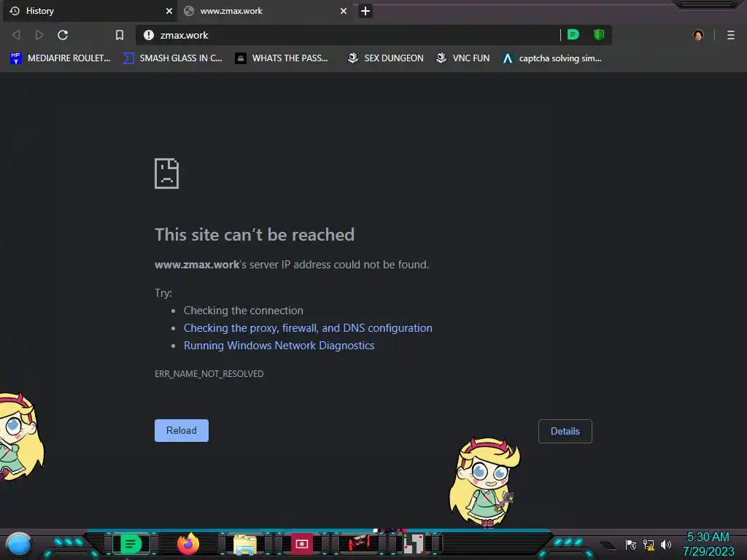
Task: Click Running Windows Network Diagnostics link
Action: pos(279,346)
